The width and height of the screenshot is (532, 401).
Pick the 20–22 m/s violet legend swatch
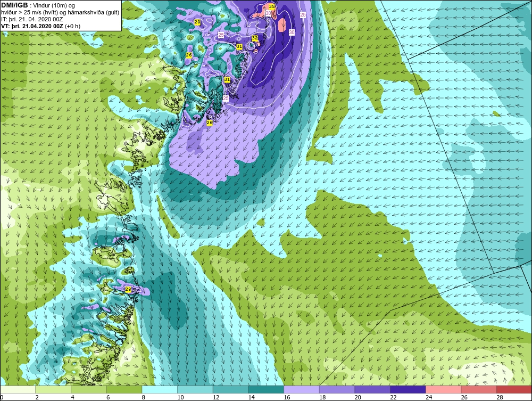tap(372, 389)
